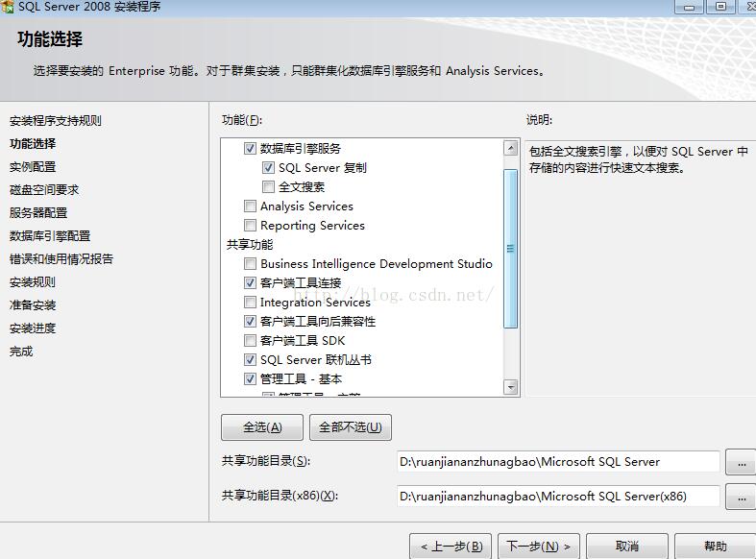The height and width of the screenshot is (559, 756).
Task: Select the 数据库引擎配置 step
Action: pyautogui.click(x=50, y=236)
